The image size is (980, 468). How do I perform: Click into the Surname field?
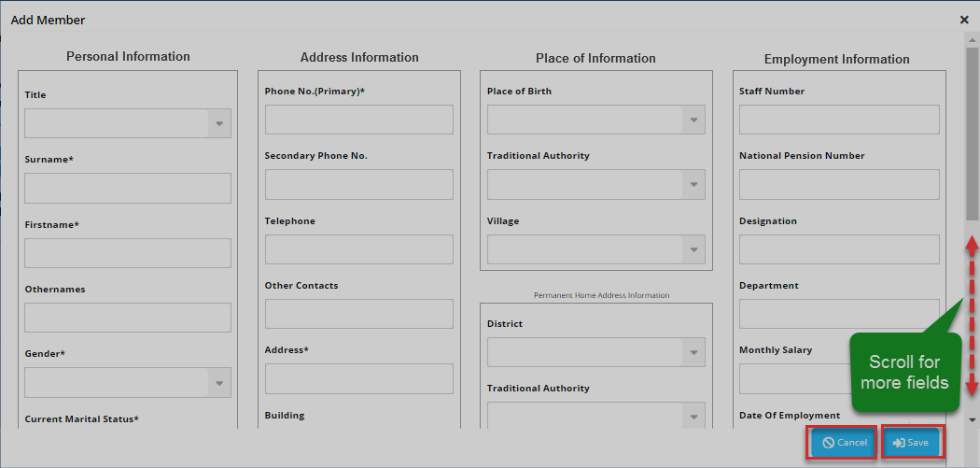click(128, 188)
